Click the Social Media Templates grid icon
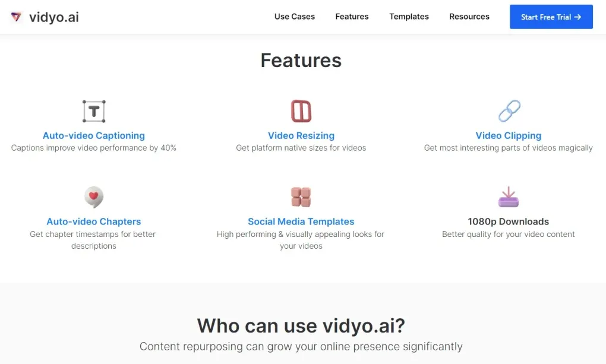Viewport: 606px width, 364px height. 301,197
